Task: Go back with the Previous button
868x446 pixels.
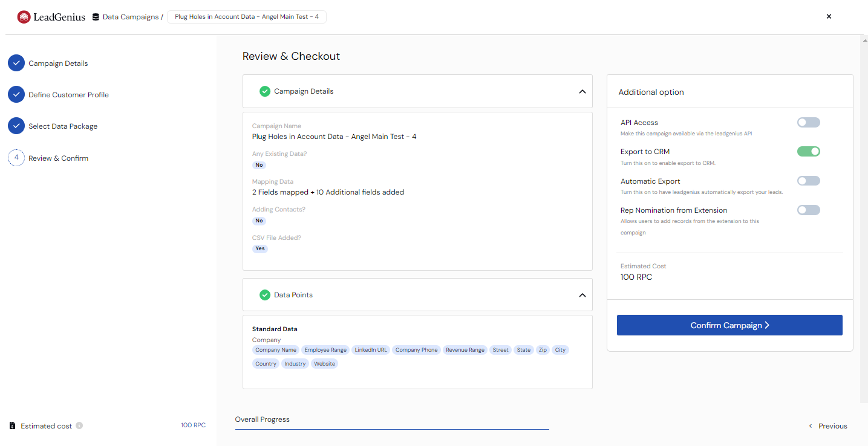Action: point(828,426)
